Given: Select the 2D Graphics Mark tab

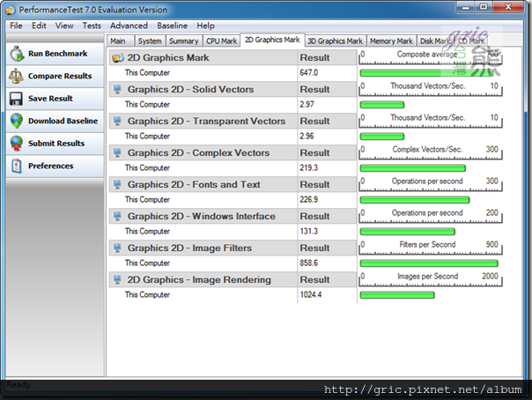Looking at the screenshot, I should point(272,40).
